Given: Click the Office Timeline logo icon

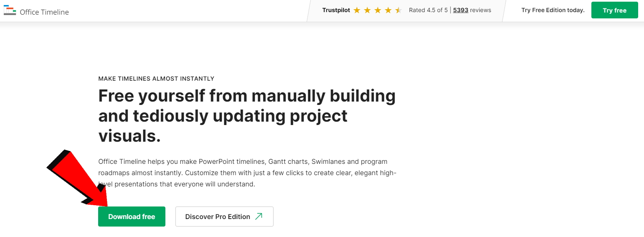Looking at the screenshot, I should pyautogui.click(x=10, y=11).
